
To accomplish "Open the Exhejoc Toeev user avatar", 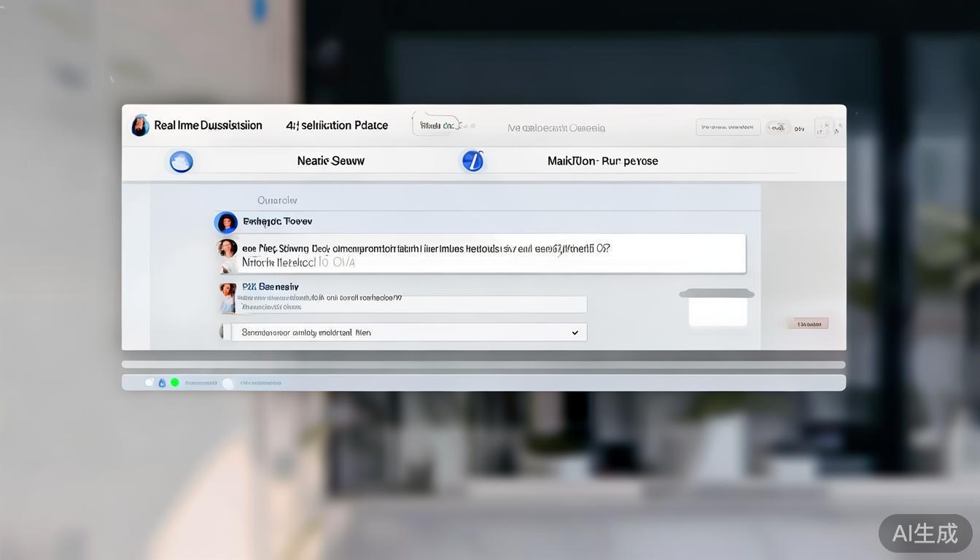I will 226,222.
